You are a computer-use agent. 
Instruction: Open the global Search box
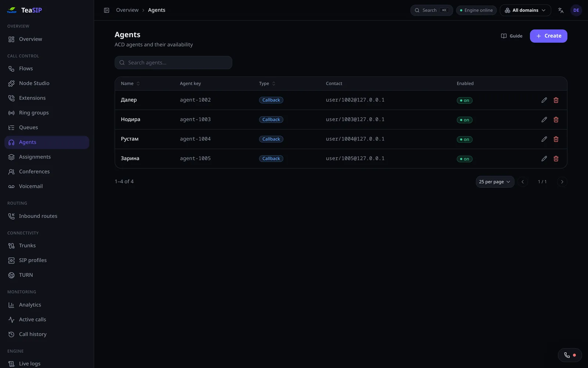(x=431, y=10)
